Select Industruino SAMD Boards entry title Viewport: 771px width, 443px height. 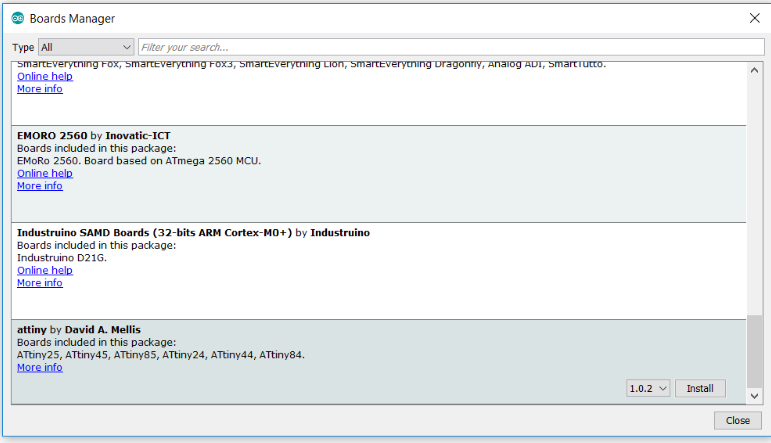tap(193, 233)
